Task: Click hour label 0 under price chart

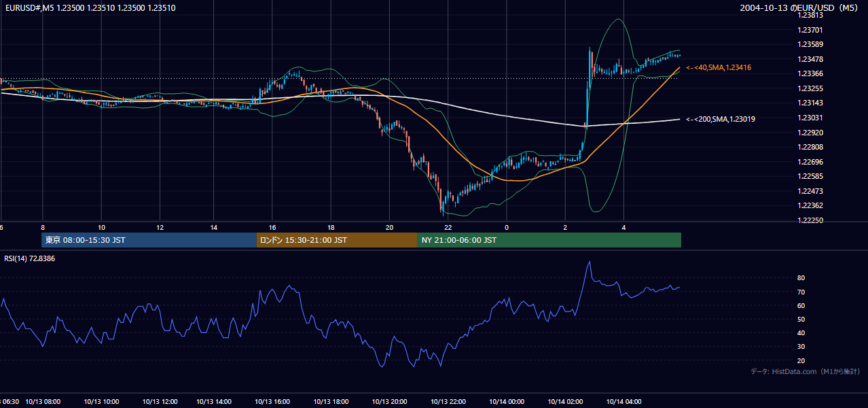Action: 507,227
